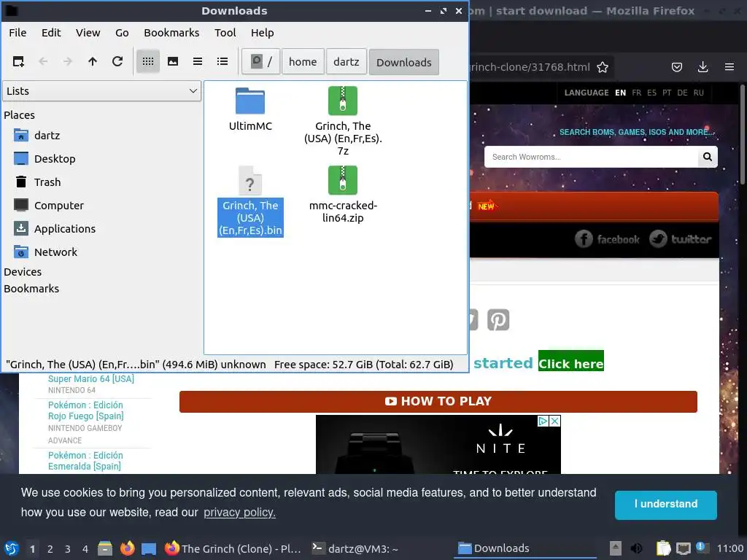
Task: Switch to thumbnail view mode
Action: 173,61
